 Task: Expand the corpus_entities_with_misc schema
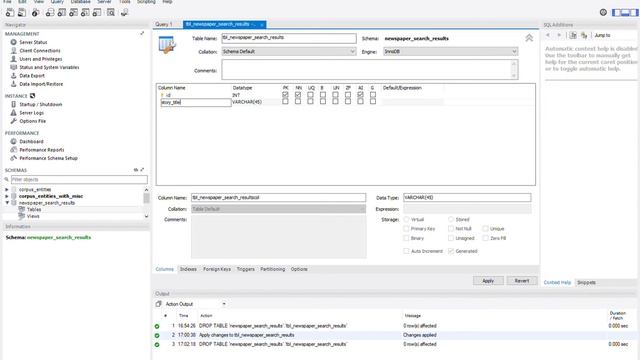(x=7, y=196)
